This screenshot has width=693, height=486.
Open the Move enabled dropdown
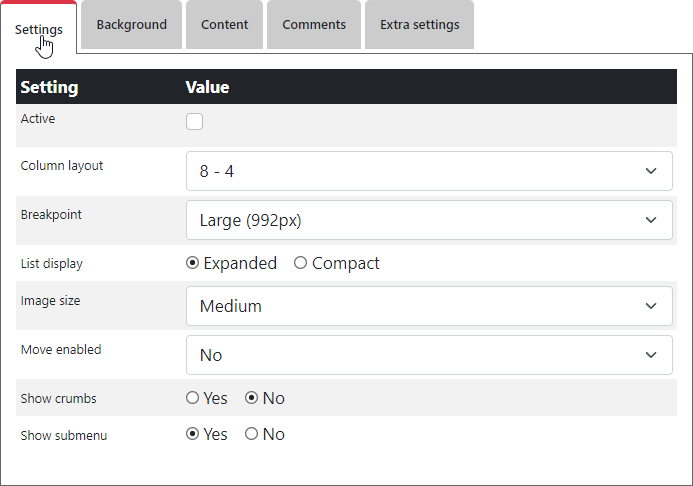429,355
